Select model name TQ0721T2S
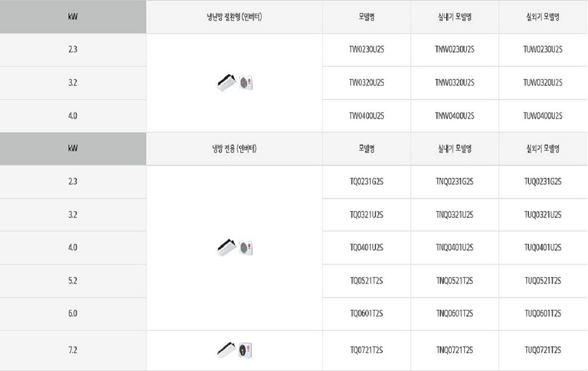 point(367,350)
